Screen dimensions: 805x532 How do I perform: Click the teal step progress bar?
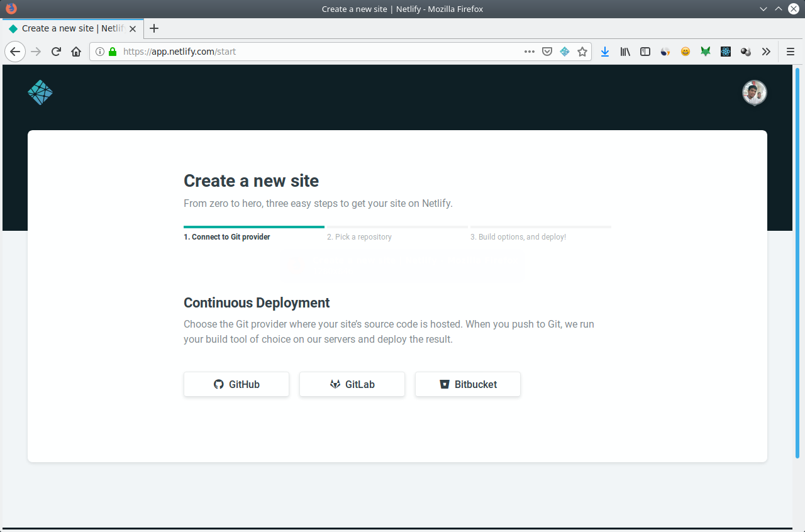(x=253, y=227)
